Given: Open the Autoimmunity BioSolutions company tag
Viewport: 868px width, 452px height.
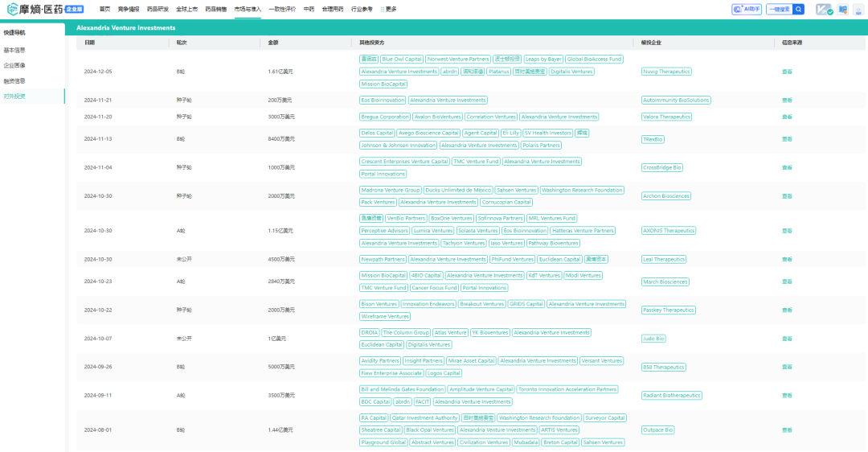Looking at the screenshot, I should coord(676,101).
